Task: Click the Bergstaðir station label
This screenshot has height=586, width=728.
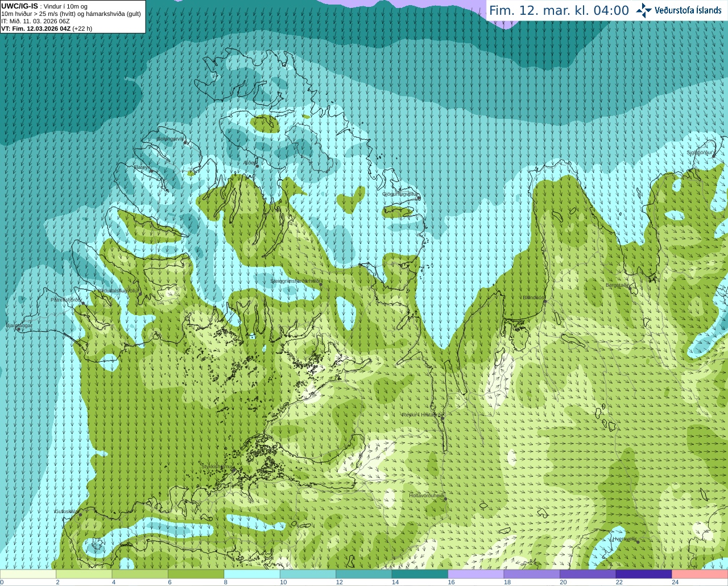Action: [617, 285]
